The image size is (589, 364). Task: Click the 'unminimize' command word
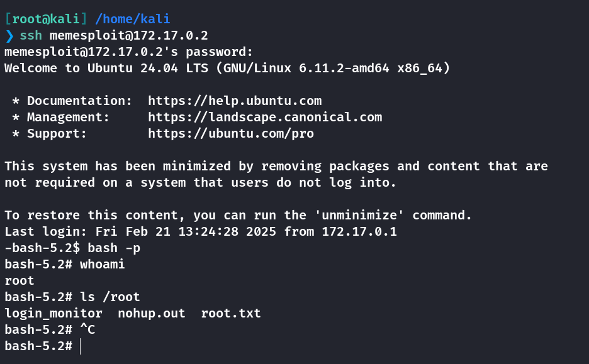coord(359,215)
